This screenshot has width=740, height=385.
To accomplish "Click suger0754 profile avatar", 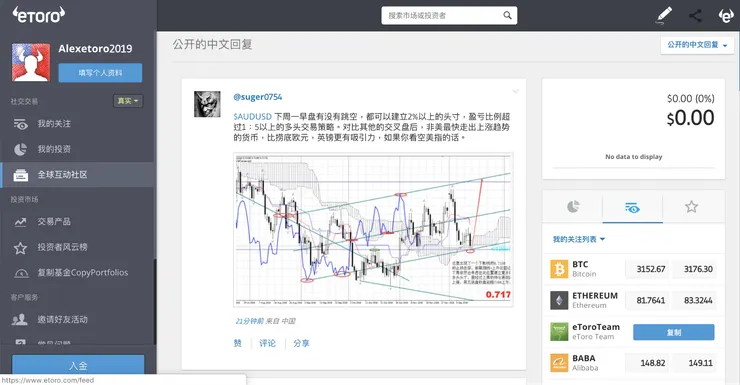I will pyautogui.click(x=207, y=104).
